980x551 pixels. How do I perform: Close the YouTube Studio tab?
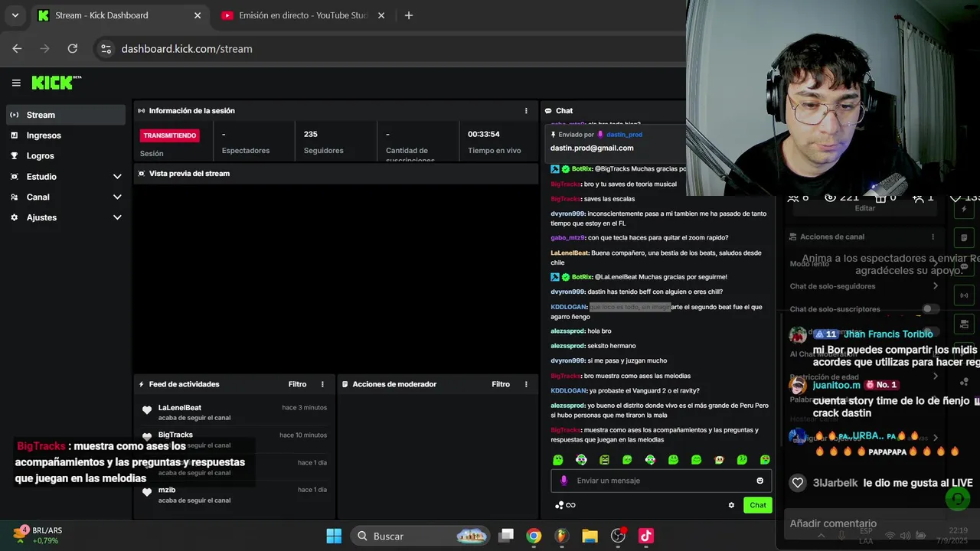pyautogui.click(x=381, y=15)
